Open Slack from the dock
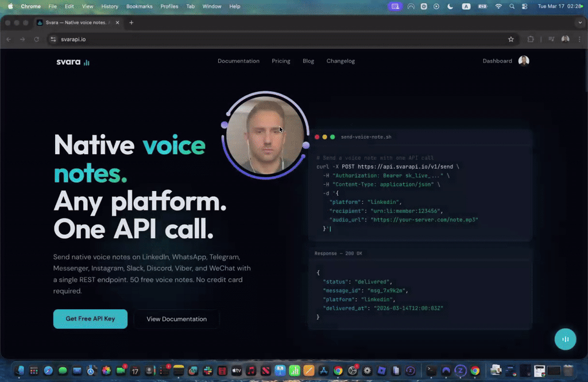Viewport: 588px width, 382px height. [208, 371]
